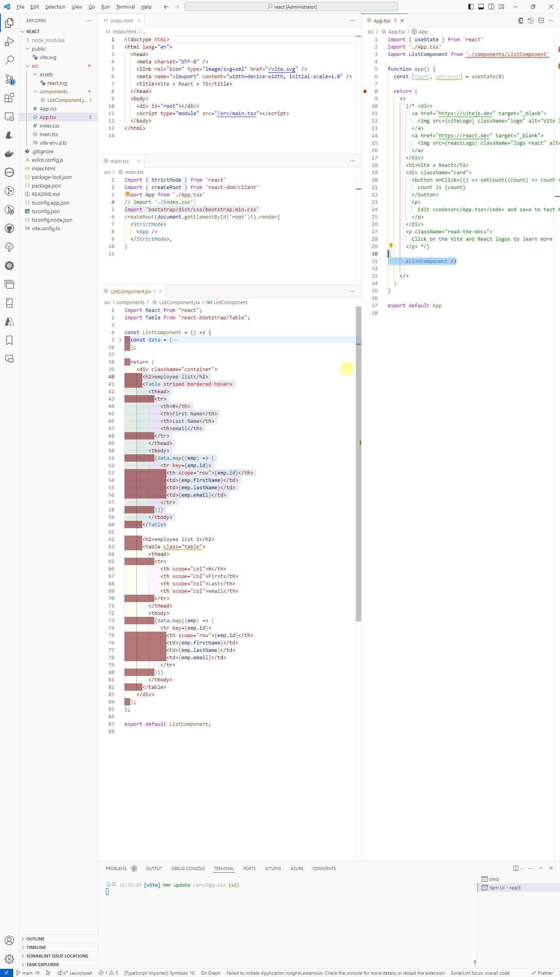Expand the node_modules folder
The height and width of the screenshot is (977, 560).
coord(28,40)
